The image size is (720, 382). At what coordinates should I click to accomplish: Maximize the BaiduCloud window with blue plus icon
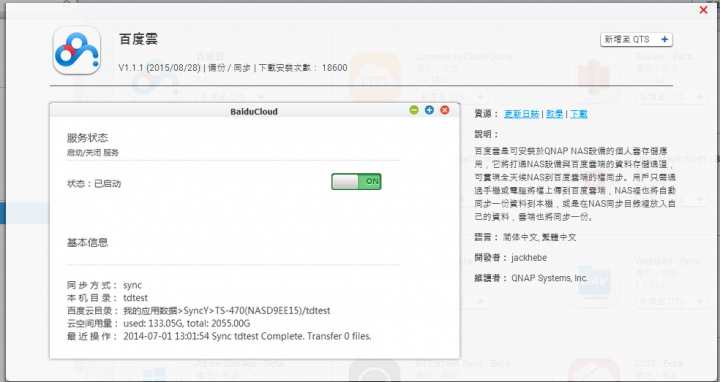coord(429,110)
